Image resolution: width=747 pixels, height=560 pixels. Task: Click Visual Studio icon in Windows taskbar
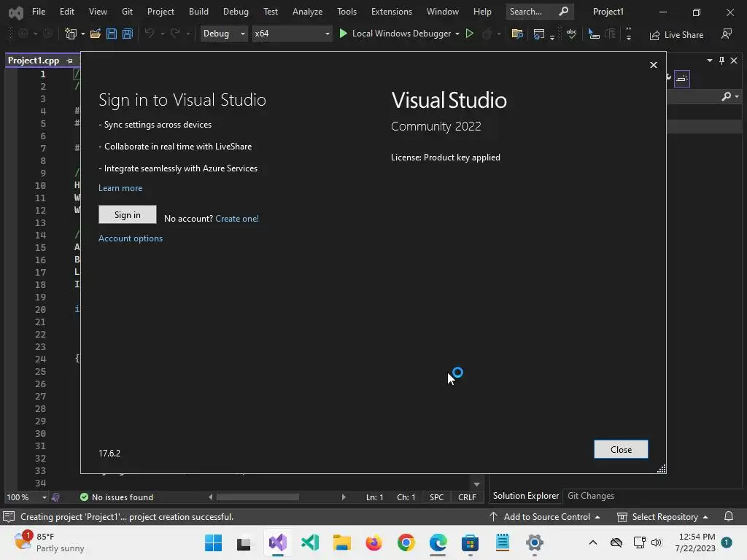coord(278,542)
